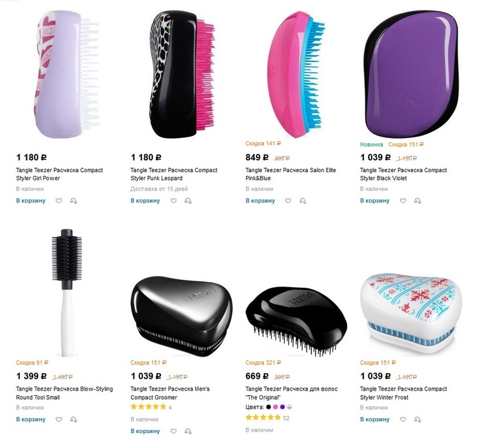Click compare scales icon for Punk Leopard

pyautogui.click(x=188, y=201)
